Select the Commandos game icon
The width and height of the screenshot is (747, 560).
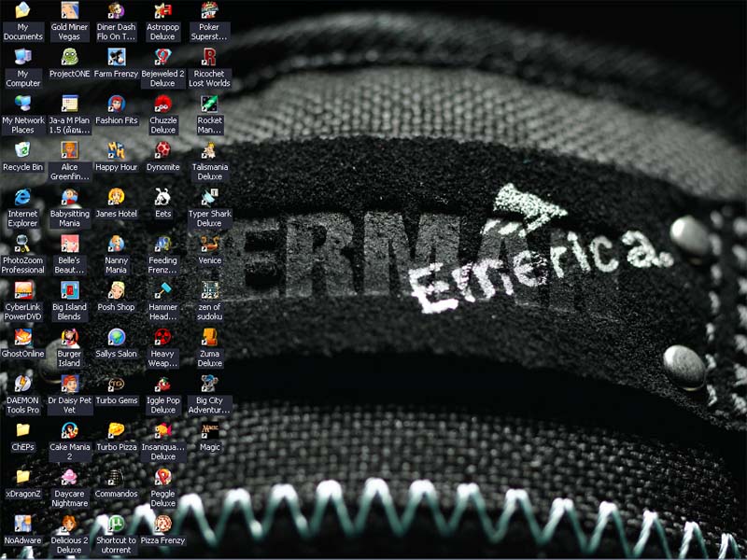pyautogui.click(x=116, y=477)
